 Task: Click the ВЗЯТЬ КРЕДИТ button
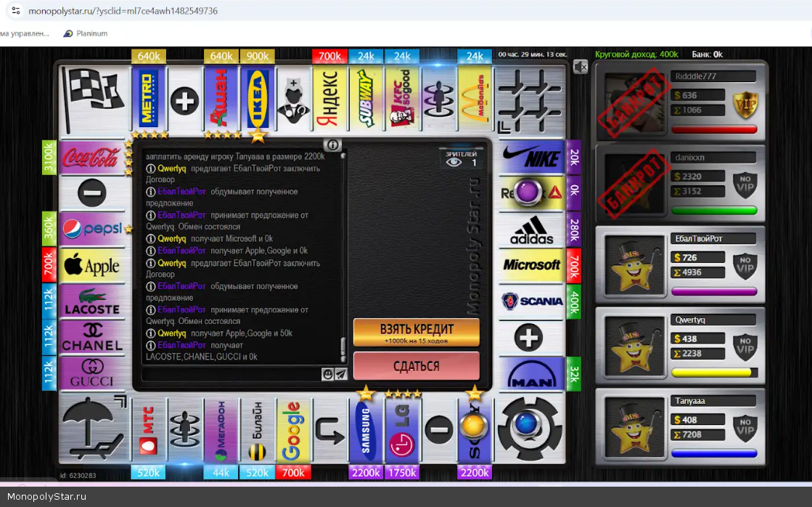tap(417, 333)
